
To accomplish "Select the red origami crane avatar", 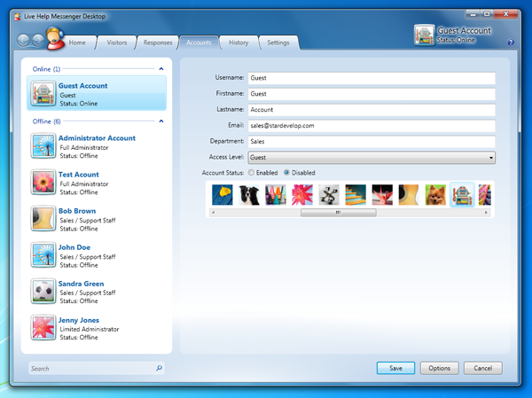I will pos(382,195).
